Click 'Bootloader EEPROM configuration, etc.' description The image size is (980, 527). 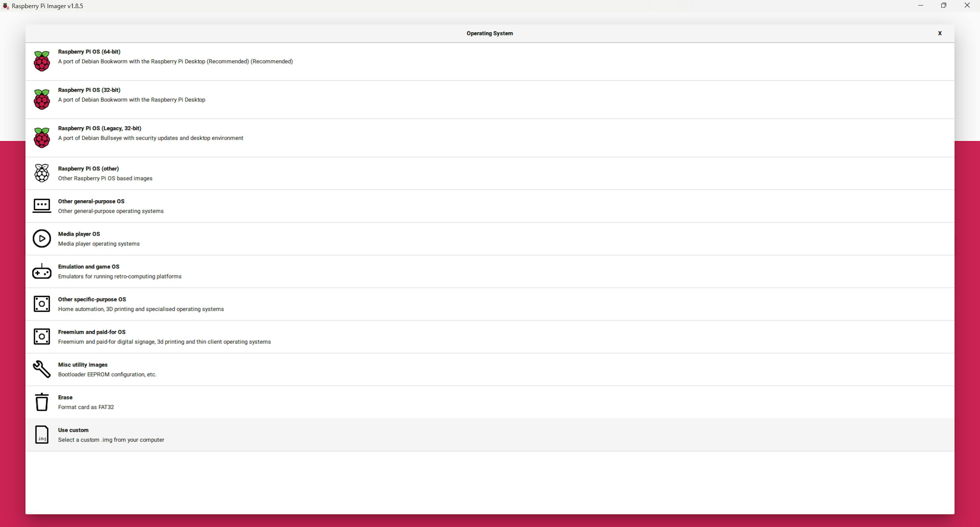[107, 375]
